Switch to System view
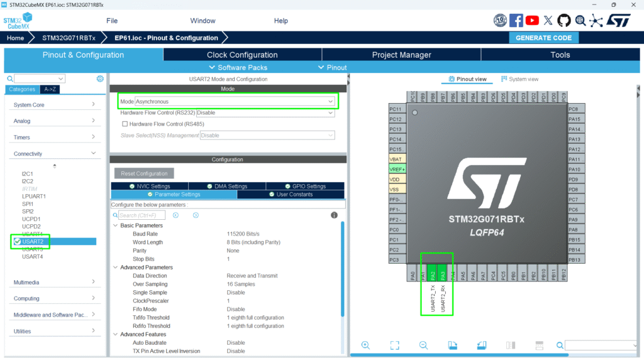Image resolution: width=644 pixels, height=358 pixels. [519, 79]
